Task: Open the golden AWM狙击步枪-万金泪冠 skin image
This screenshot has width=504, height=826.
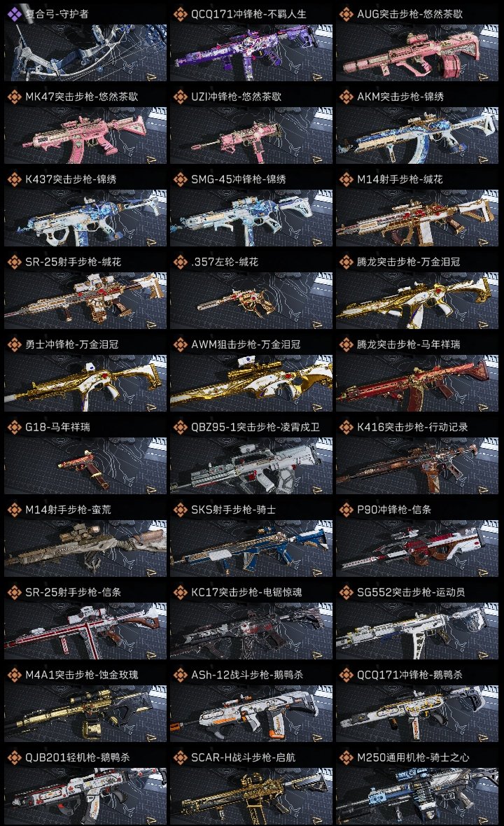Action: (251, 383)
